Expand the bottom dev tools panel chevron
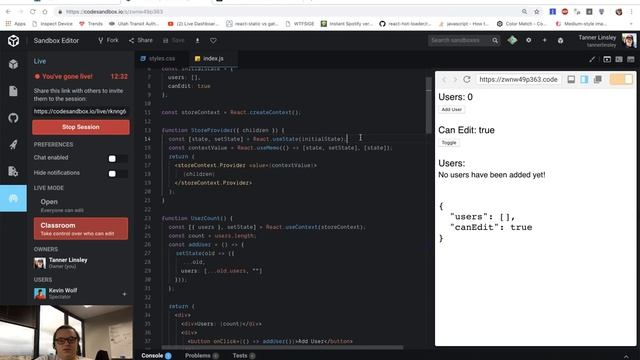The width and height of the screenshot is (640, 360). coord(626,356)
